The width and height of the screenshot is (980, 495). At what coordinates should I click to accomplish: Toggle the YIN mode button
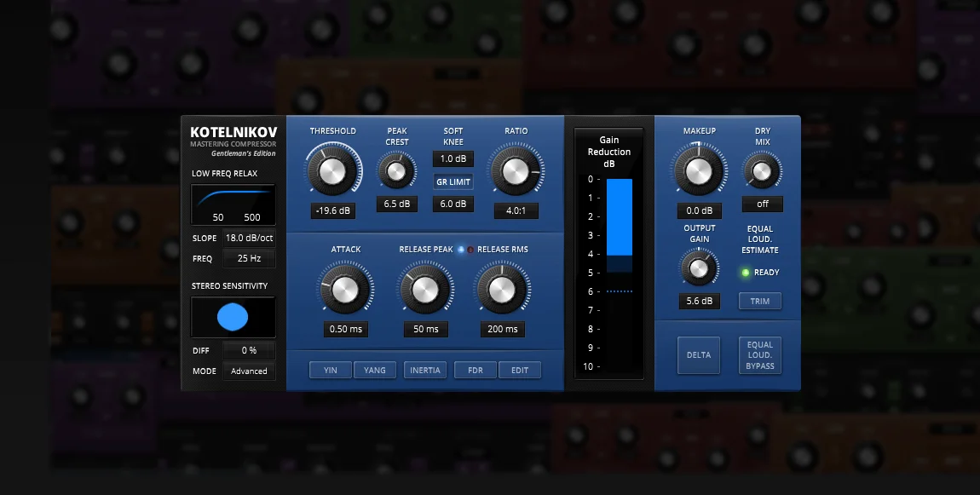pyautogui.click(x=331, y=370)
